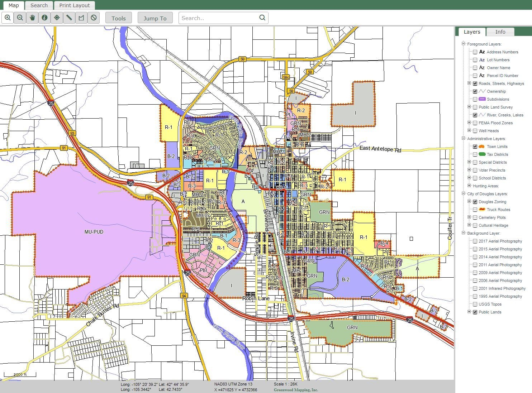Click the Jump To button
532x393 pixels.
155,18
